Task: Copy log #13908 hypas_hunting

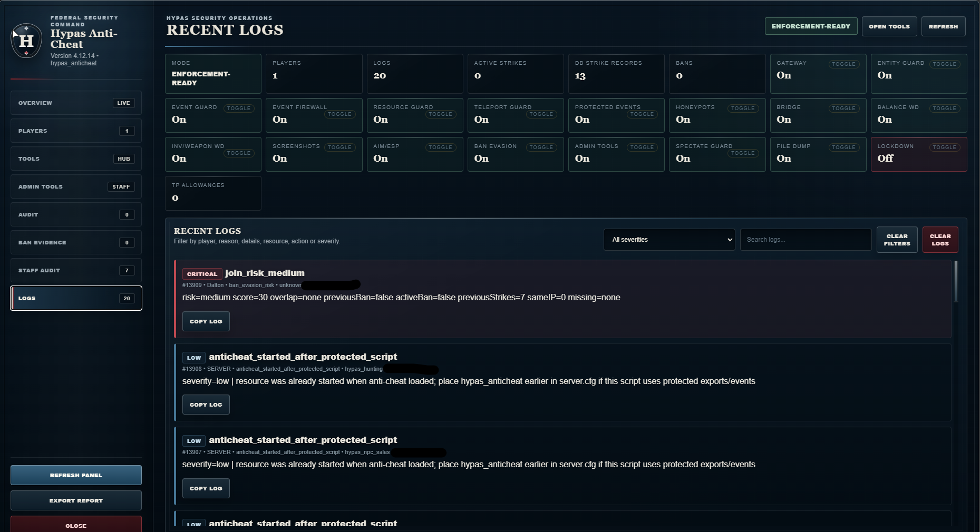Action: click(x=206, y=405)
